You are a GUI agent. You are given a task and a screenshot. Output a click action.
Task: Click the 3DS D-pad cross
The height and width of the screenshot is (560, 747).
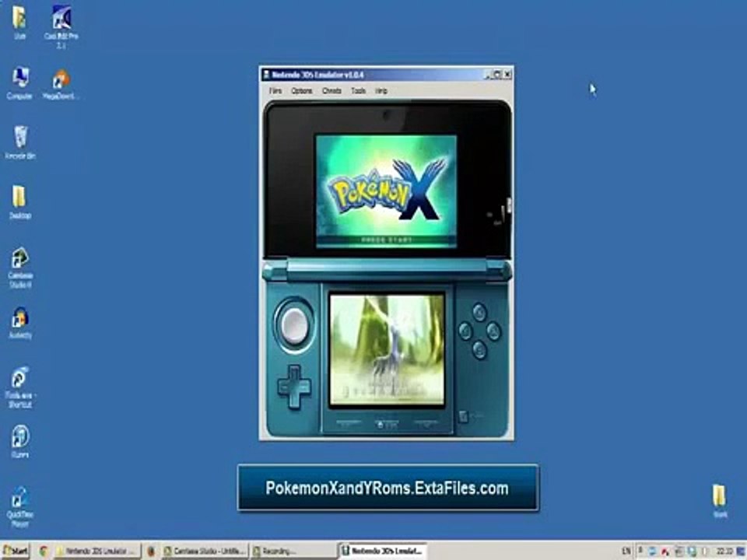(294, 387)
